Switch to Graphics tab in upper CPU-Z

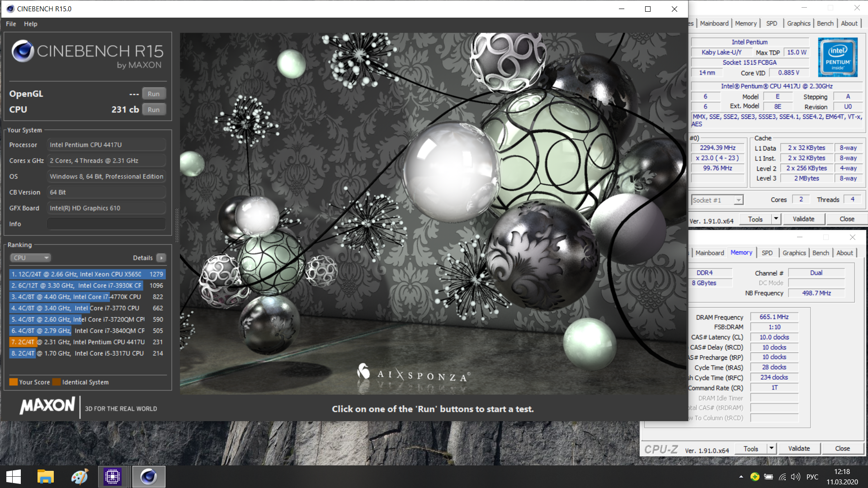pyautogui.click(x=799, y=23)
